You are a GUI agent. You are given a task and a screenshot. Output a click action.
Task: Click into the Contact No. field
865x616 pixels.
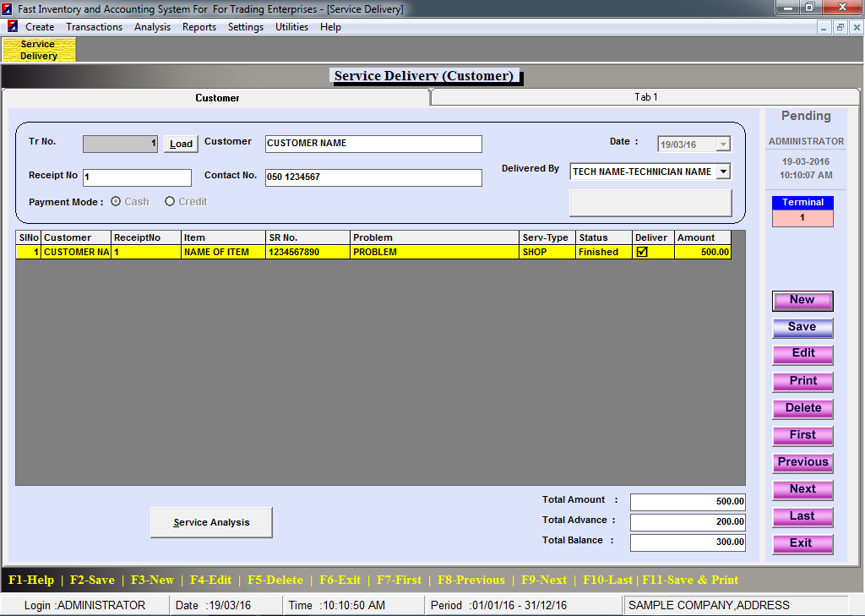click(373, 177)
